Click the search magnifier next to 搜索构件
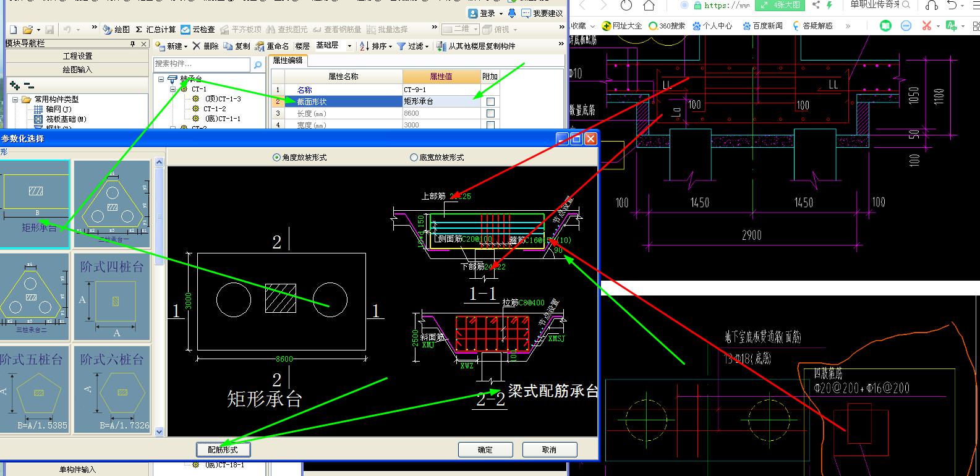The image size is (980, 476). pos(258,64)
